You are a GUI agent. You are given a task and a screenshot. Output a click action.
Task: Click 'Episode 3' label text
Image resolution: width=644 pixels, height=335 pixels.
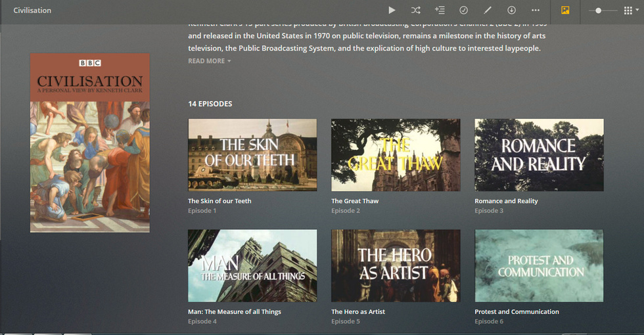click(x=489, y=211)
